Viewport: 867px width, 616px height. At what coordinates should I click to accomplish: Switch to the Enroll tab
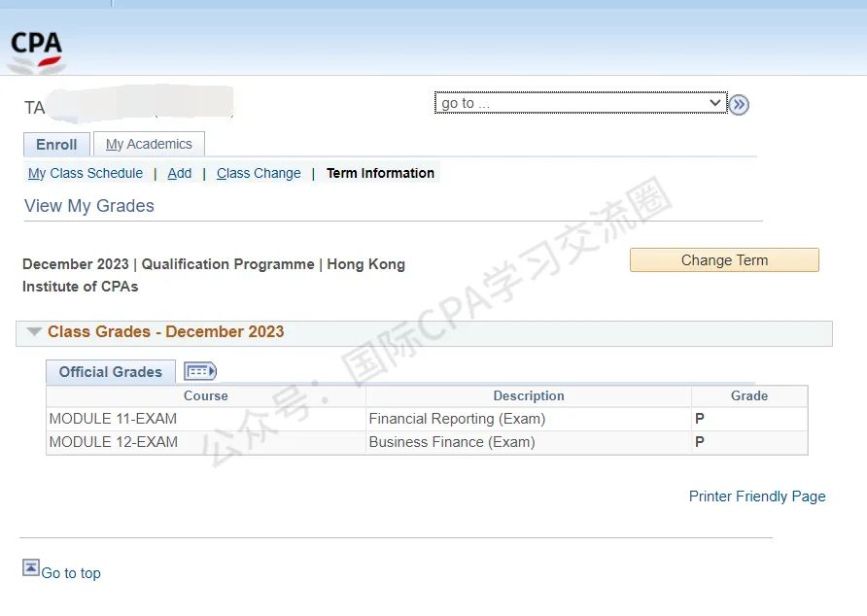[x=56, y=145]
